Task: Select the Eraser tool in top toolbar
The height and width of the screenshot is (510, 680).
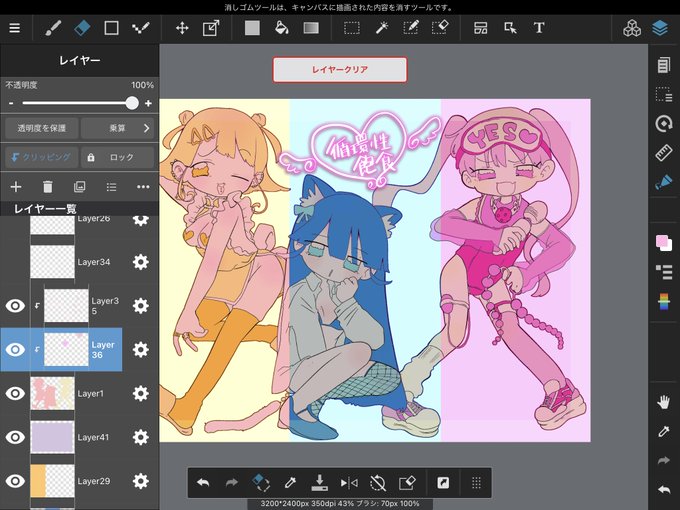Action: point(82,28)
